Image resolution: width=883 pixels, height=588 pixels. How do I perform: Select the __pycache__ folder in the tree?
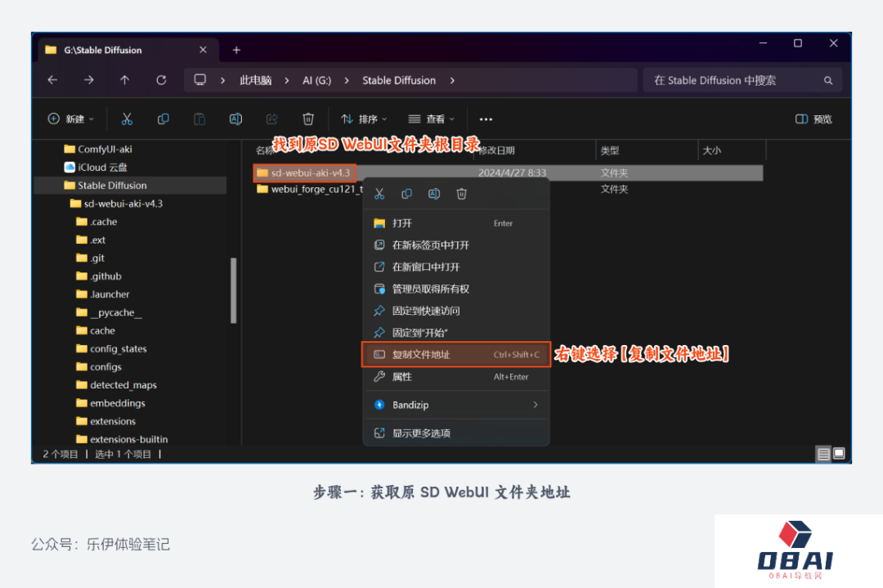pos(109,312)
